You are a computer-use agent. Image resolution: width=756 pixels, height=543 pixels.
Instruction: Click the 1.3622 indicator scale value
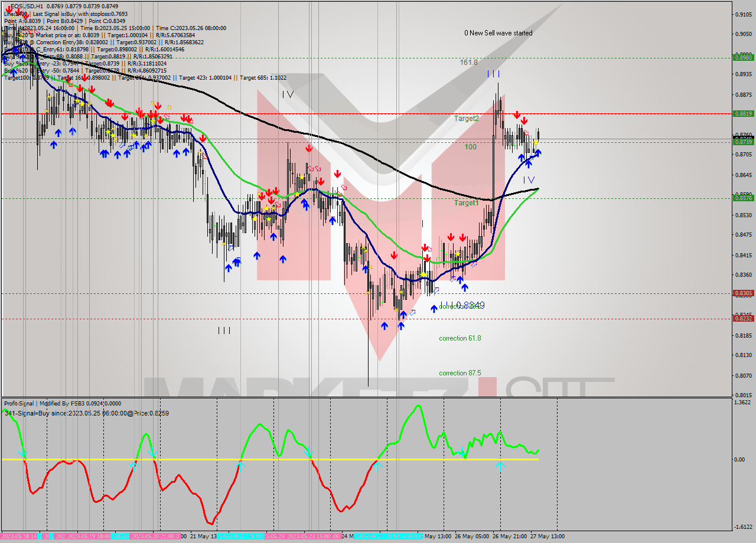[x=742, y=403]
